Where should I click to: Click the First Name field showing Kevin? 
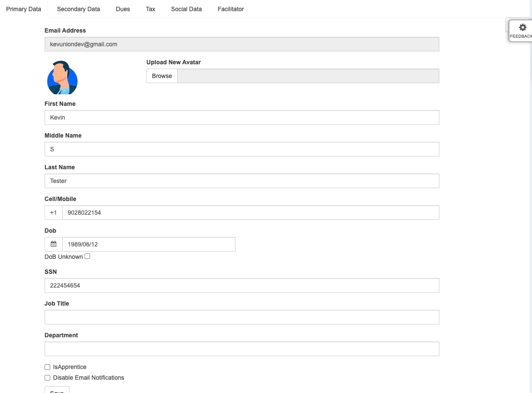tap(242, 117)
